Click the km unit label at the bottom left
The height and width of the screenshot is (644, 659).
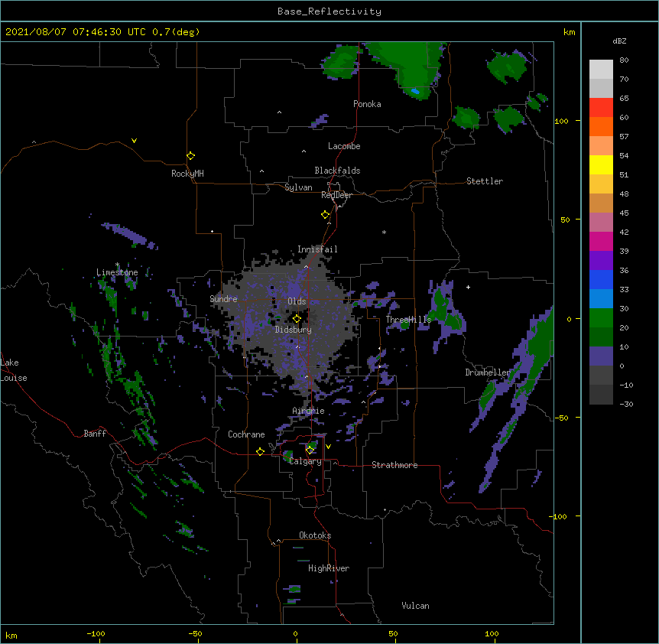[x=11, y=636]
